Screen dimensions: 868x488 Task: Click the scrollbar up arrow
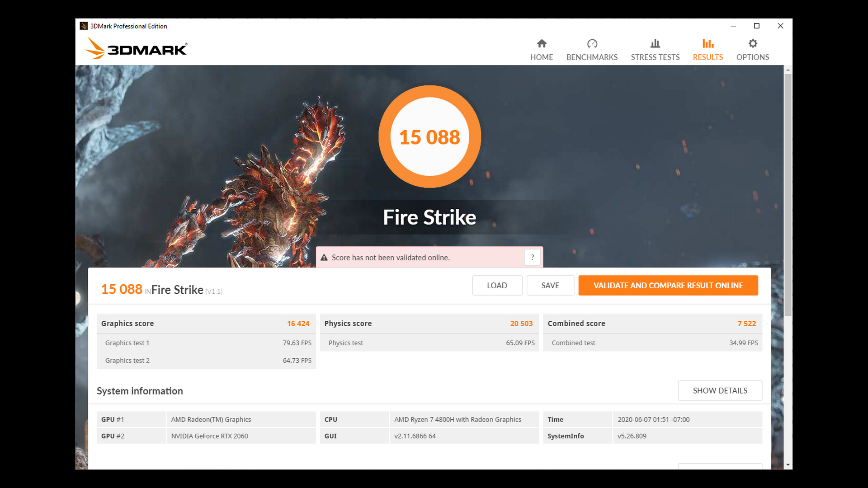click(x=788, y=69)
